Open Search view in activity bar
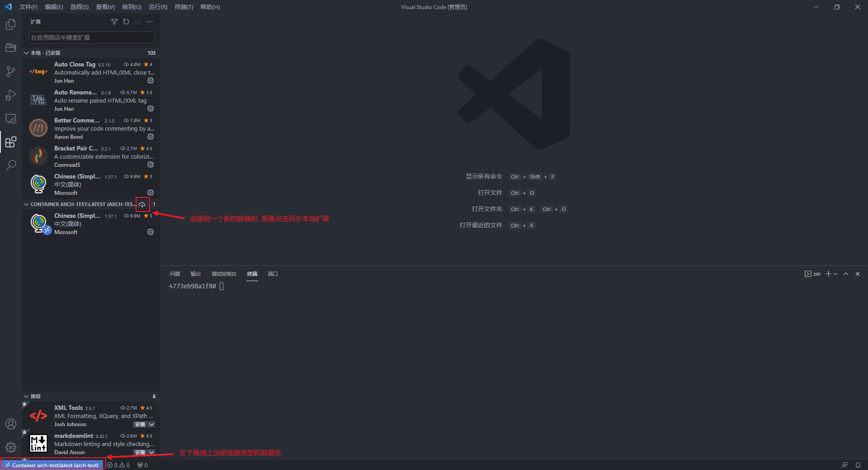868x470 pixels. point(11,165)
